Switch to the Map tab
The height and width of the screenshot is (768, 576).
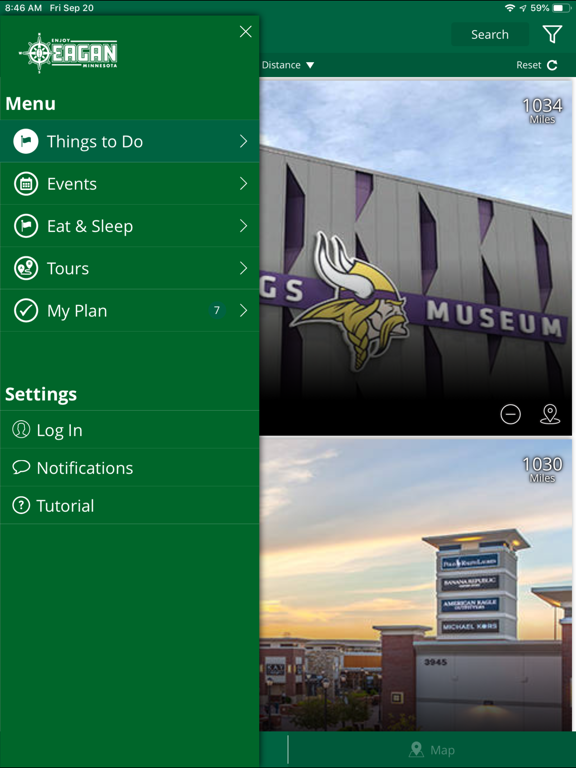pyautogui.click(x=432, y=749)
